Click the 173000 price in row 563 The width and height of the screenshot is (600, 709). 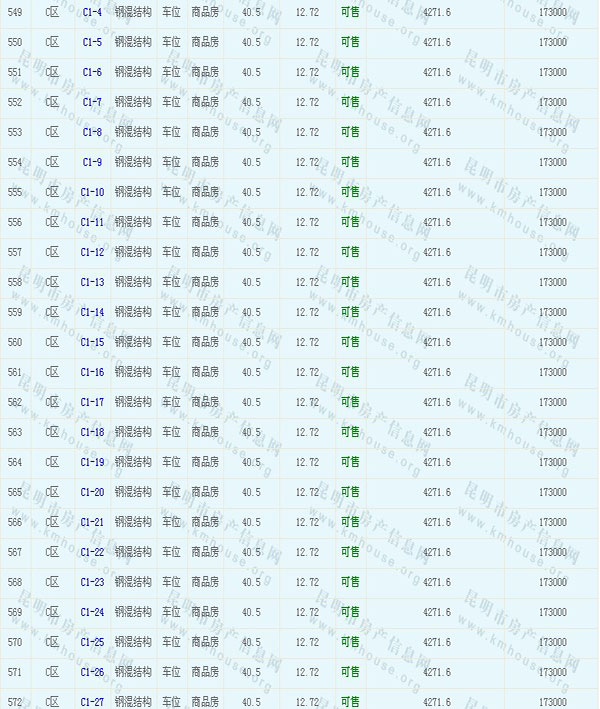point(552,432)
